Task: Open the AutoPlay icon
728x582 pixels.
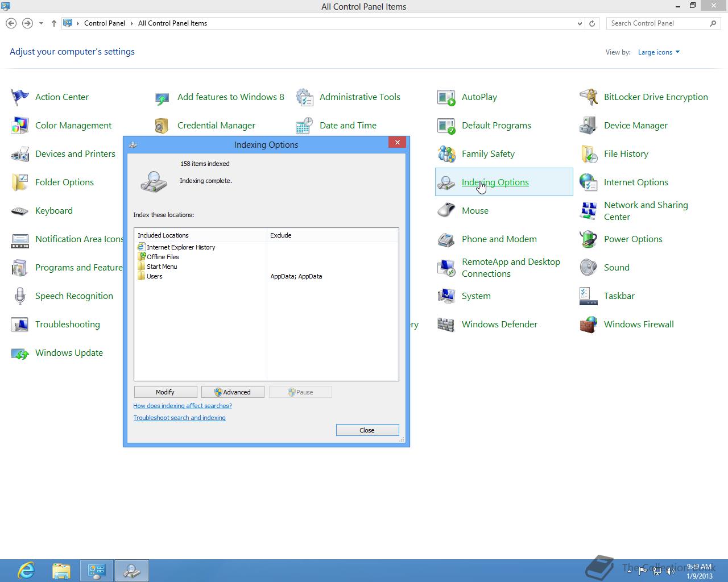Action: click(446, 97)
